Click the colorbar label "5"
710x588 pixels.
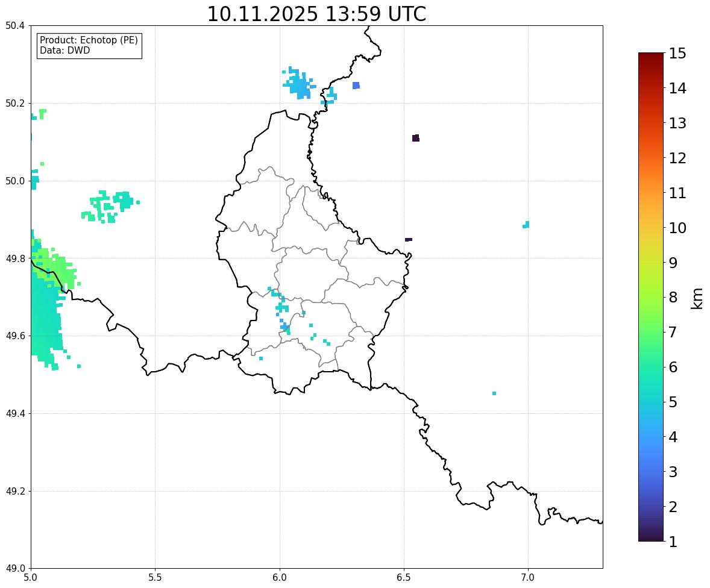coord(673,402)
